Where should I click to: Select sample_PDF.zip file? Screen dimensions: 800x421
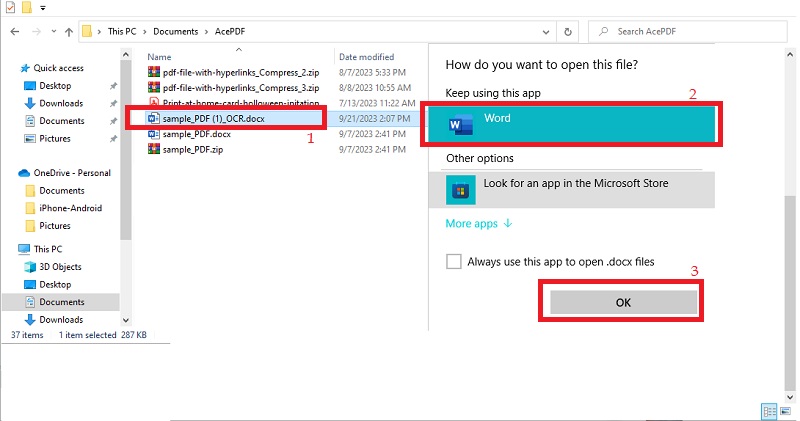click(x=192, y=150)
